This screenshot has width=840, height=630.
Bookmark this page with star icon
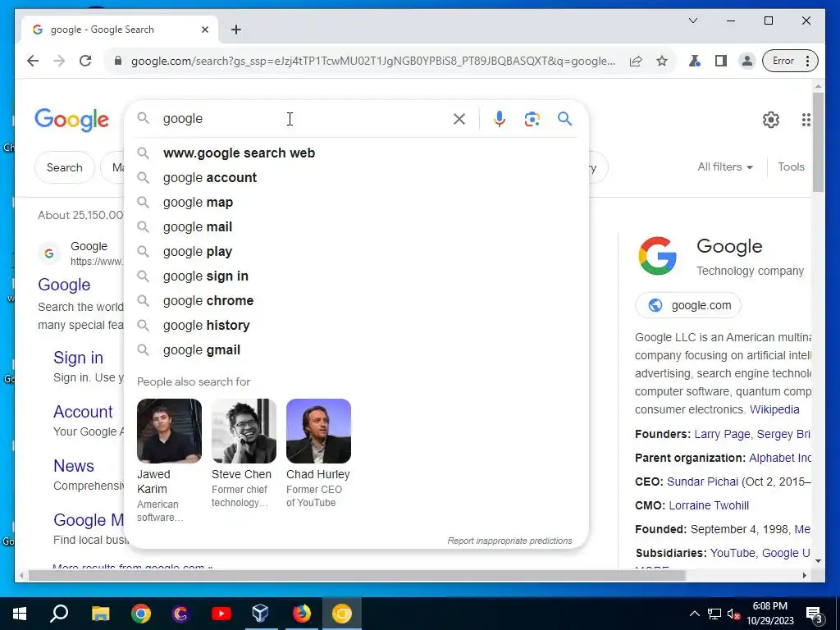pos(662,61)
